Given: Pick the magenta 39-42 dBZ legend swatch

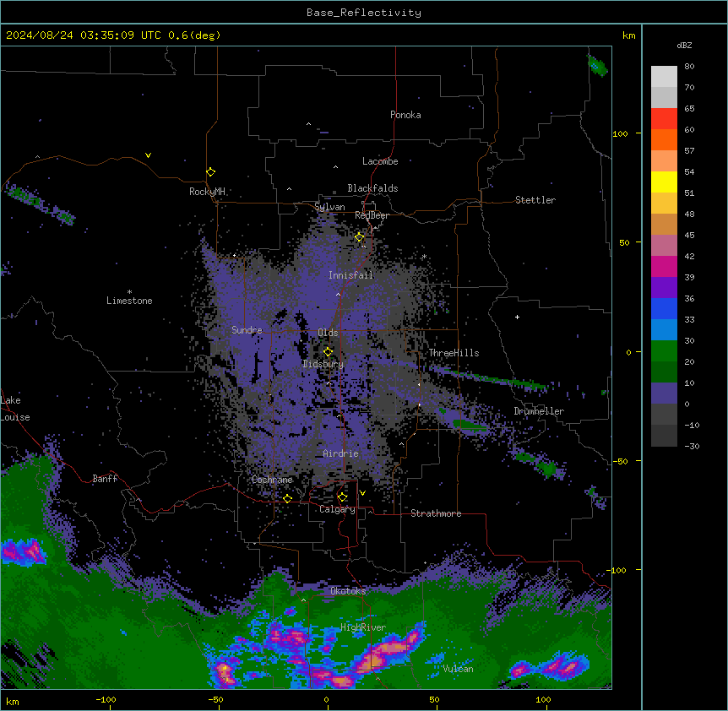Looking at the screenshot, I should click(664, 266).
